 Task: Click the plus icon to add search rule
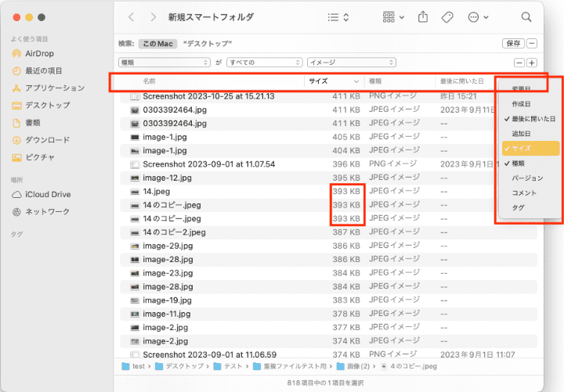pos(532,63)
